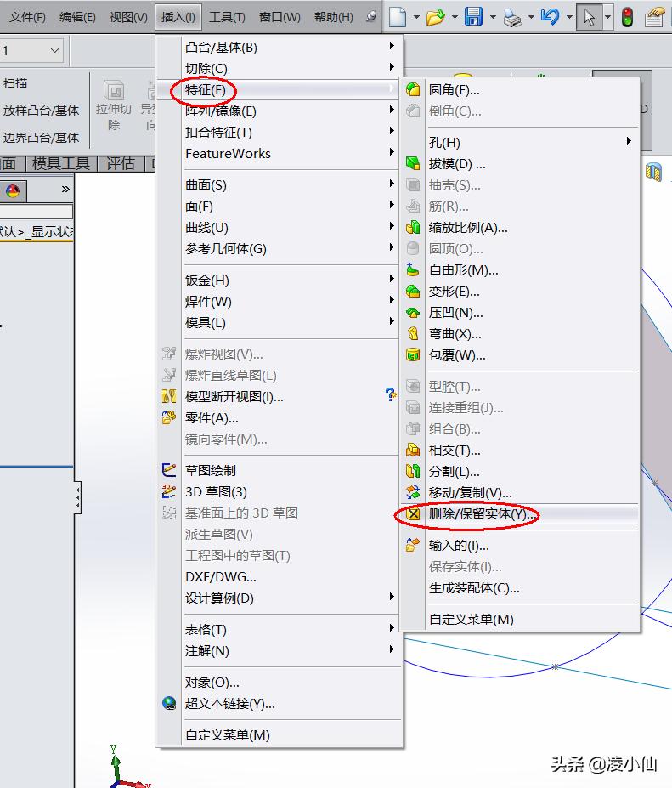This screenshot has width=672, height=788.
Task: Open the dropdown arrow next to Undo
Action: click(569, 17)
